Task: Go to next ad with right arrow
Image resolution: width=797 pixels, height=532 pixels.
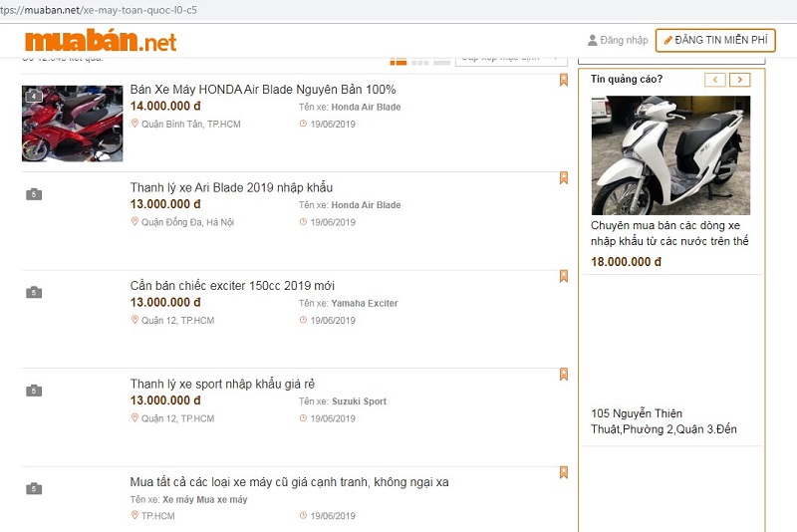Action: click(x=739, y=80)
